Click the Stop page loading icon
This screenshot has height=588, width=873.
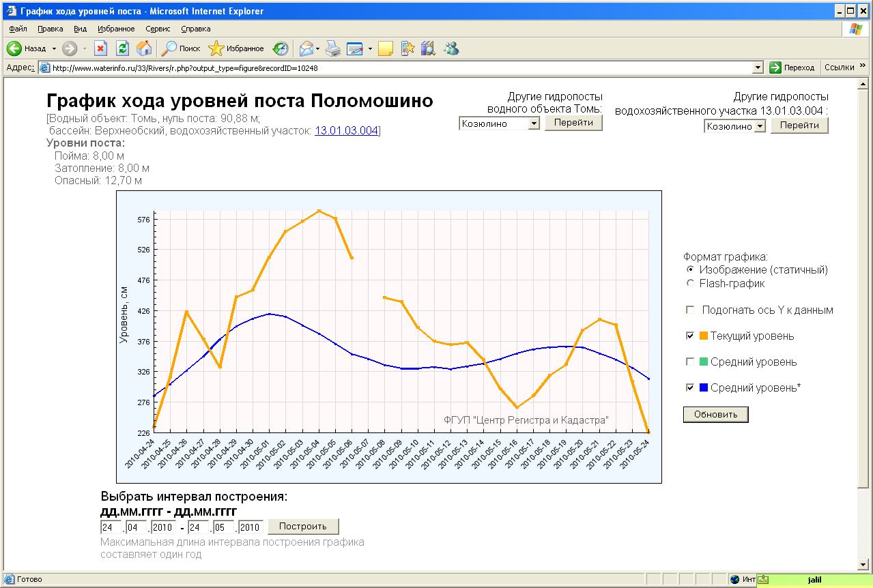click(100, 48)
